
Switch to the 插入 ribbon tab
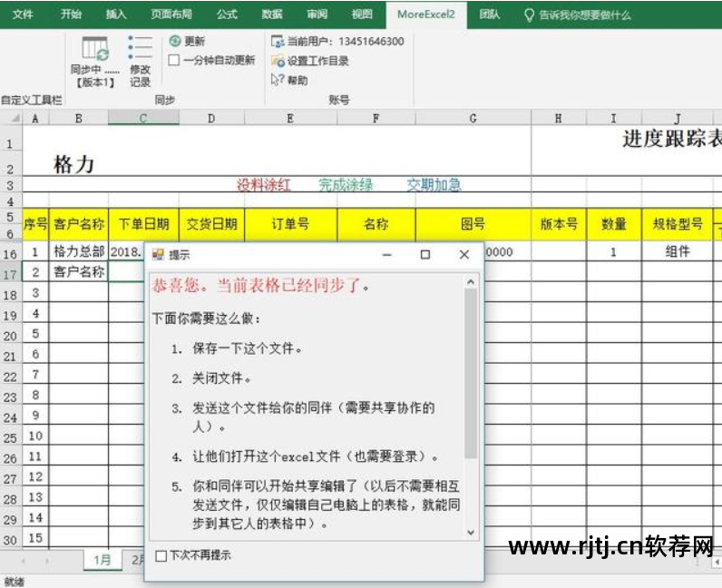[x=116, y=15]
